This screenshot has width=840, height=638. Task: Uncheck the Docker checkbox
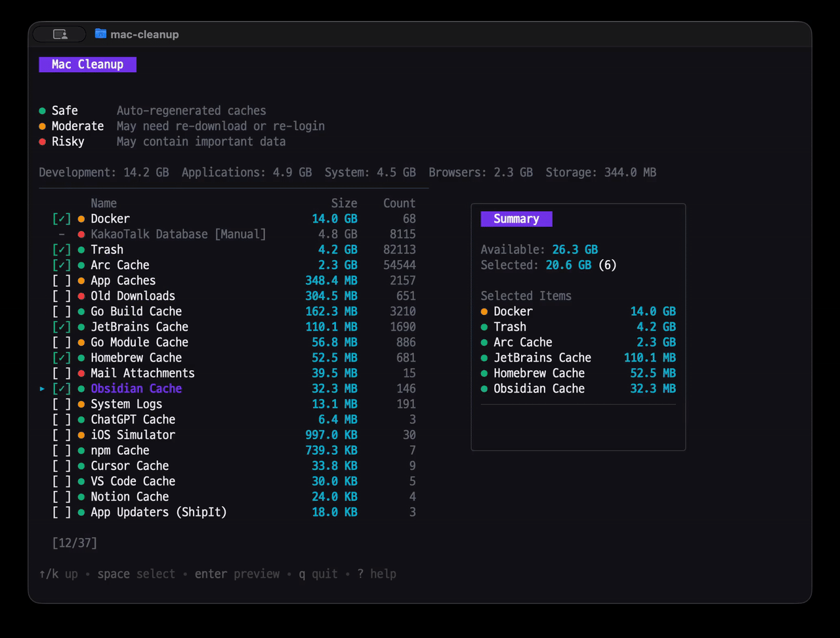tap(62, 219)
